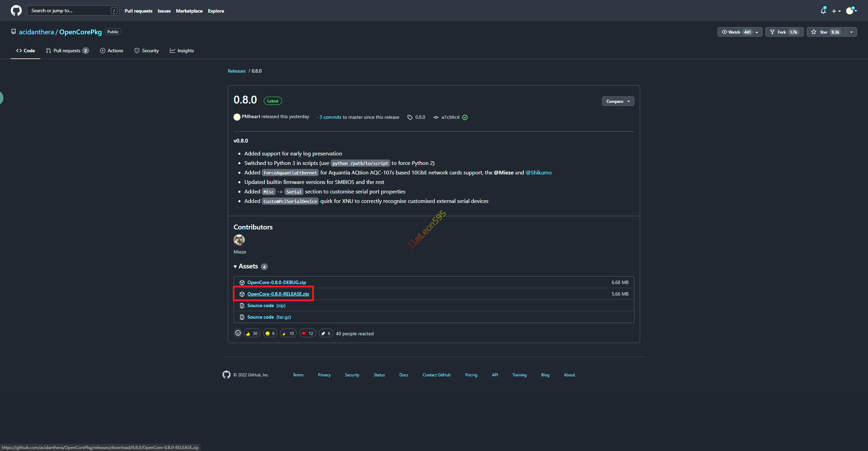Click the green verified commit checkmark
868x451 pixels.
[465, 117]
